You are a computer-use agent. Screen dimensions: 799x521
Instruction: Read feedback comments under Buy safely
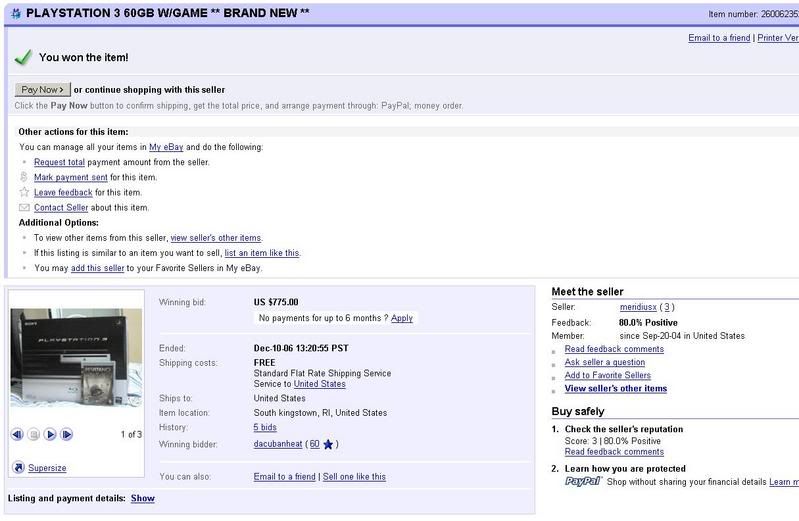[x=614, y=452]
